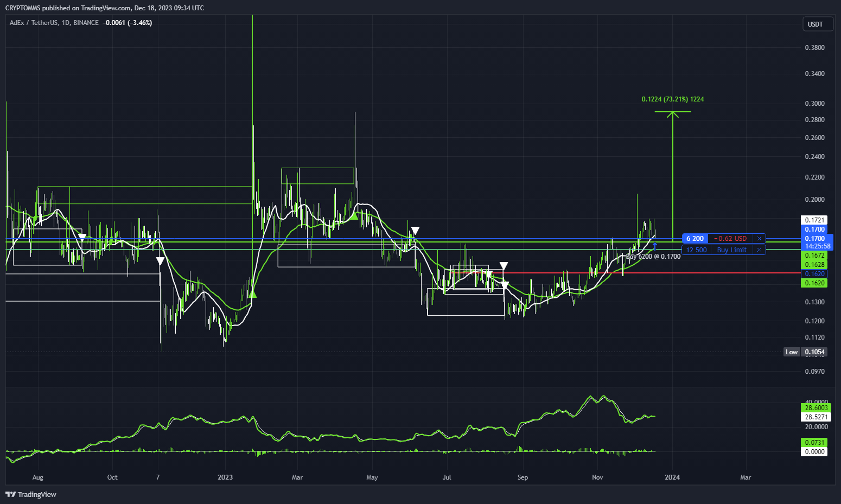Click the 0.2000 price axis label
This screenshot has width=841, height=504.
tap(814, 200)
